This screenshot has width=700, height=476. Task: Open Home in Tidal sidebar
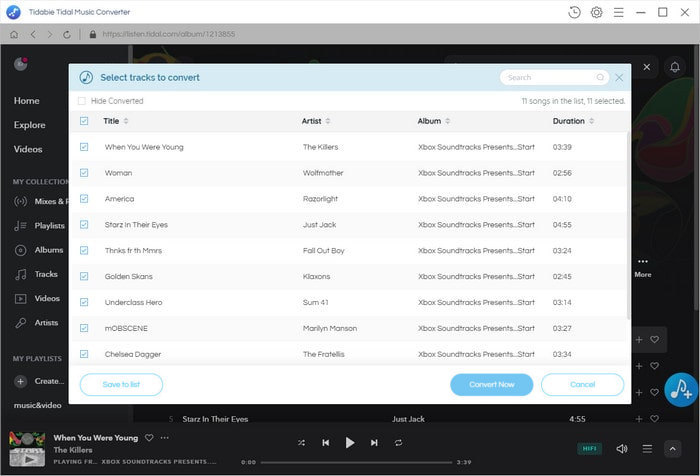26,101
